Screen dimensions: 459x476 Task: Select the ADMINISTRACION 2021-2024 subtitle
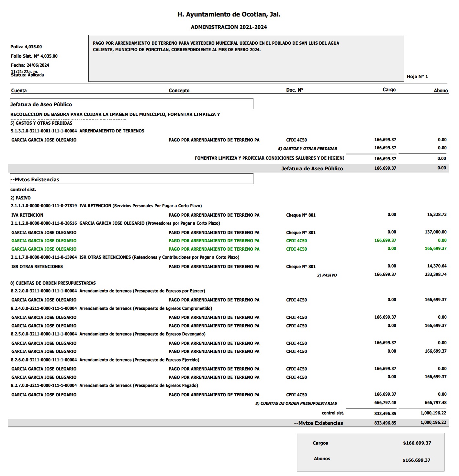(x=229, y=27)
